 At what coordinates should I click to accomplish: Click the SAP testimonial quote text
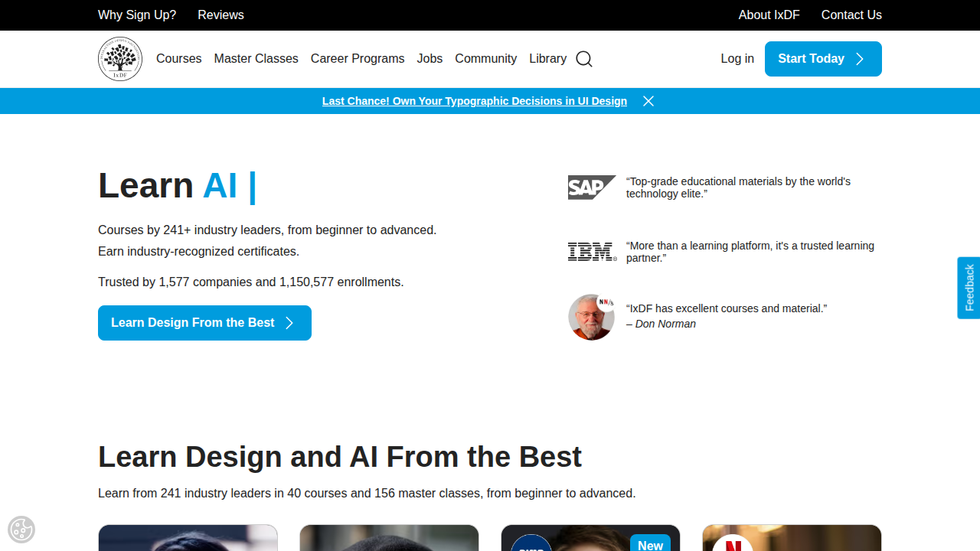(738, 187)
